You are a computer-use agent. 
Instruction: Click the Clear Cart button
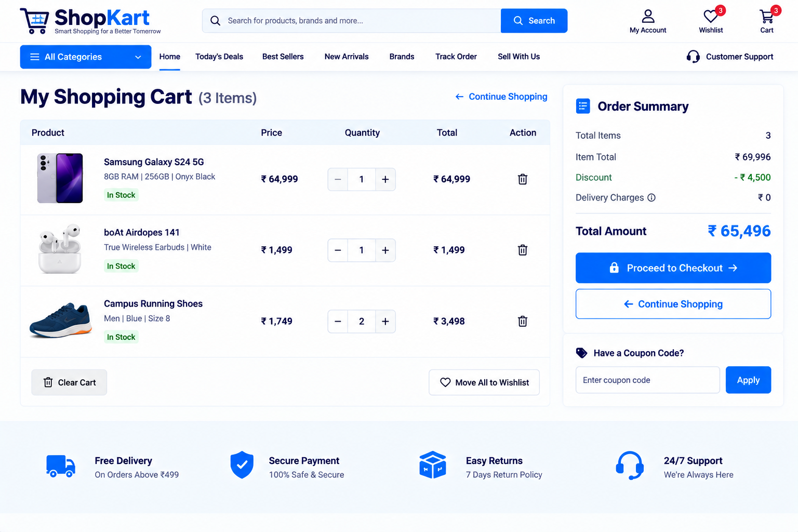69,382
